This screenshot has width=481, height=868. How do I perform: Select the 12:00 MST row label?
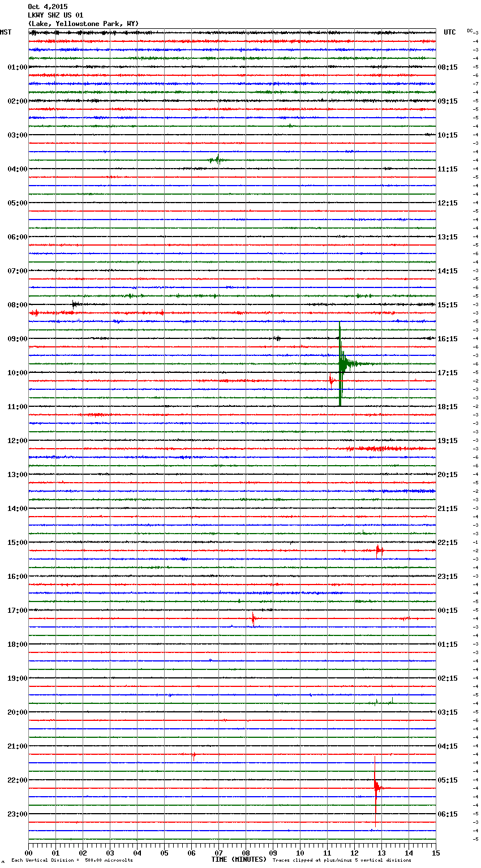click(x=18, y=441)
